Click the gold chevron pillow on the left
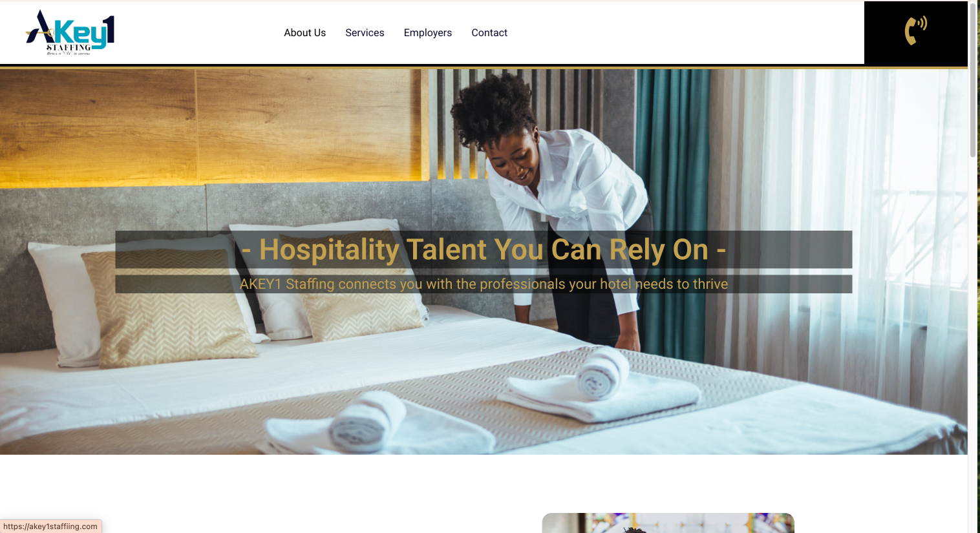 (169, 309)
